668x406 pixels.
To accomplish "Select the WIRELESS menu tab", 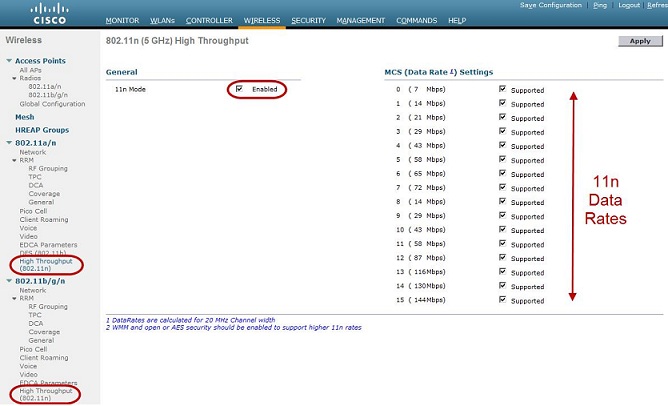I will point(262,20).
